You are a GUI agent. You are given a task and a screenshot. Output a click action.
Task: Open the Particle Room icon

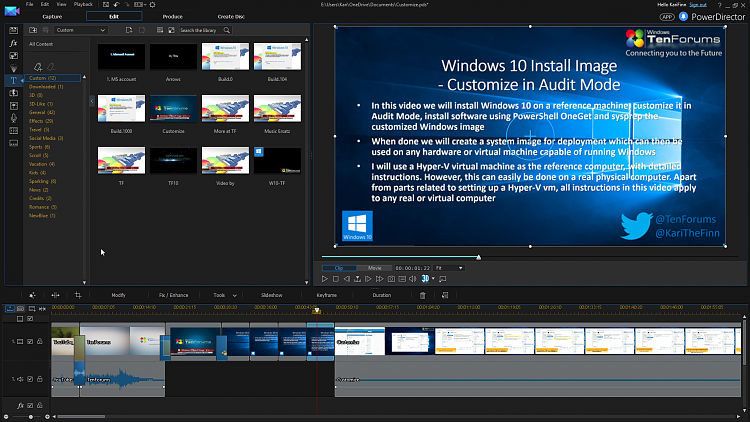coord(13,68)
